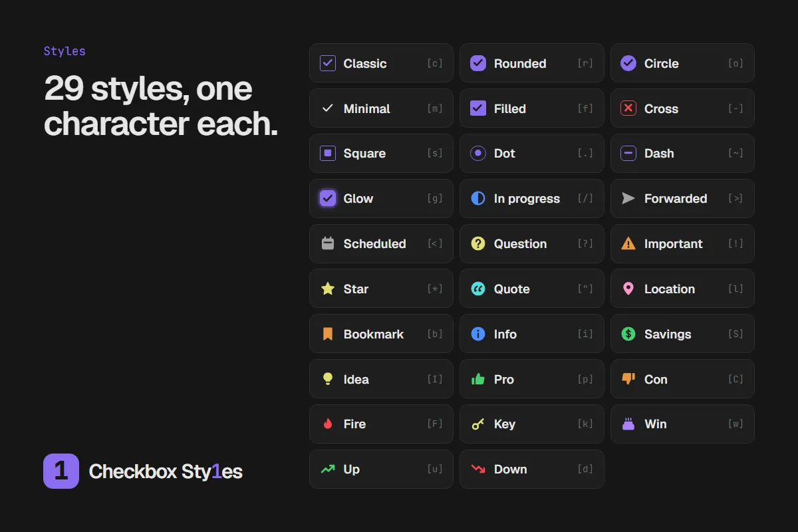Click the [c] shortcut code
Viewport: 798px width, 532px height.
(x=435, y=63)
